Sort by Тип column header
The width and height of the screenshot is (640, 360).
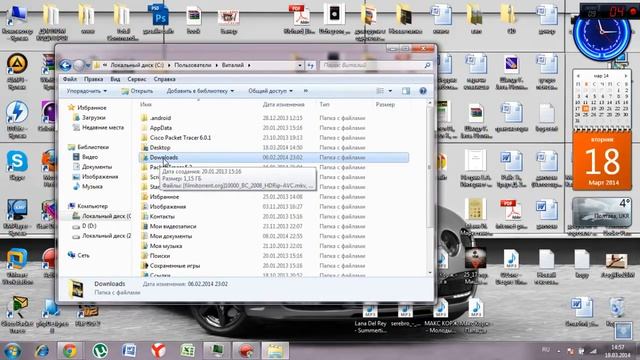point(324,105)
